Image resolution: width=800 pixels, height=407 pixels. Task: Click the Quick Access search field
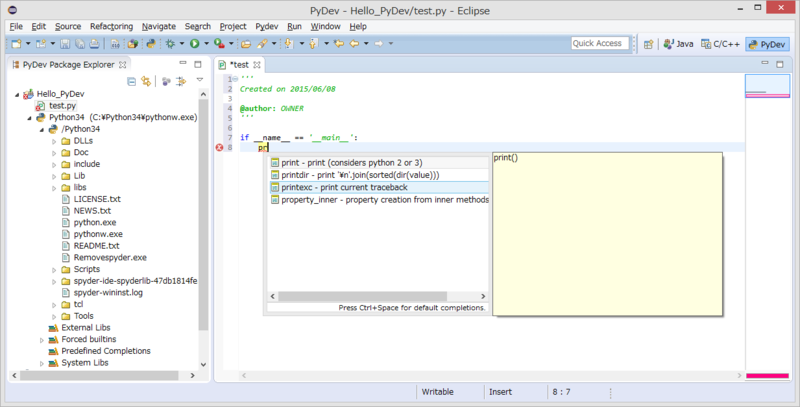click(599, 43)
